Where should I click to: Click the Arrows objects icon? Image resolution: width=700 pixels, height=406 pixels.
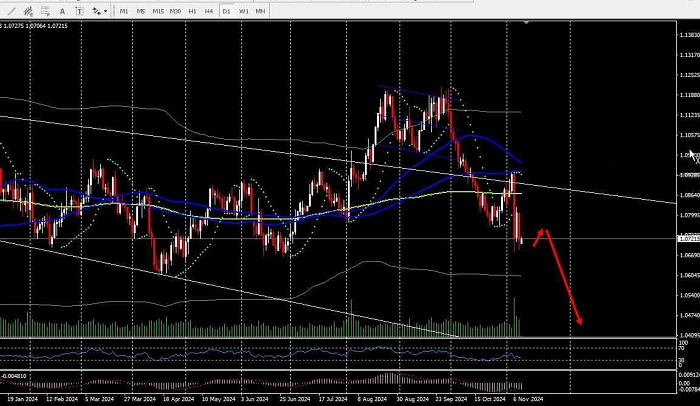94,11
